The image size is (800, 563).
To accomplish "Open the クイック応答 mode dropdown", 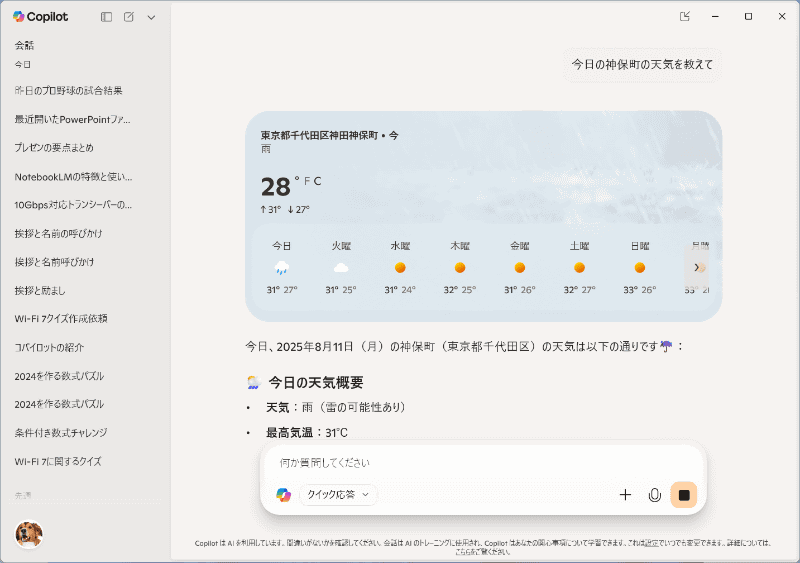I will tap(338, 495).
